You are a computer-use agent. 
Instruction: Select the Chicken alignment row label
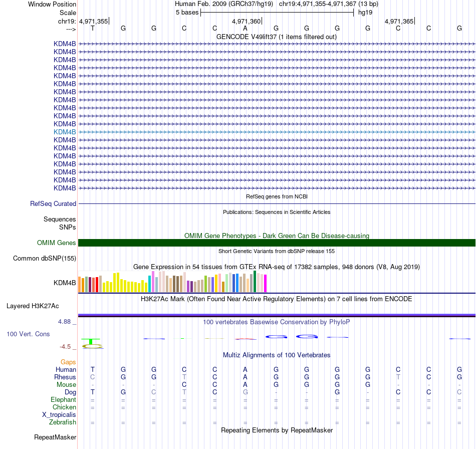[64, 407]
